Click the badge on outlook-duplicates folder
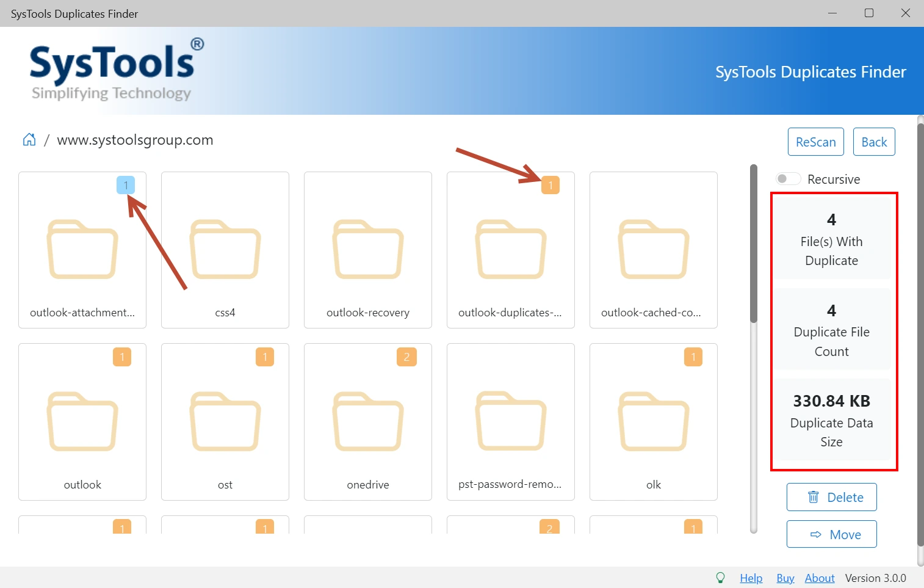Image resolution: width=924 pixels, height=588 pixels. pos(551,184)
